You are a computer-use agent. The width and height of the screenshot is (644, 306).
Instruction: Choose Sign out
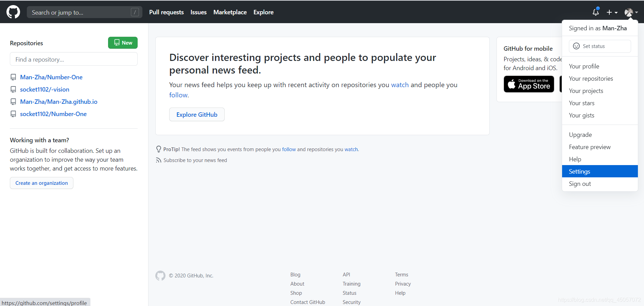600,184
